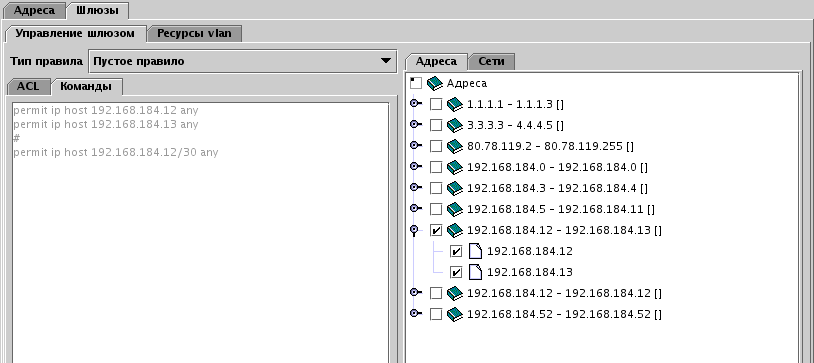Click document icon of 192.168.184.12 leaf

[475, 251]
